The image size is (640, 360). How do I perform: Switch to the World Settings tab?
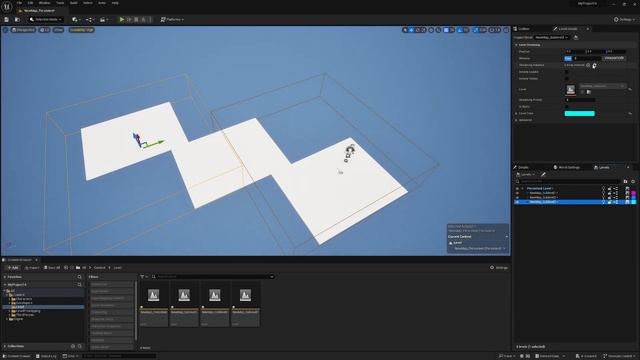coord(567,167)
